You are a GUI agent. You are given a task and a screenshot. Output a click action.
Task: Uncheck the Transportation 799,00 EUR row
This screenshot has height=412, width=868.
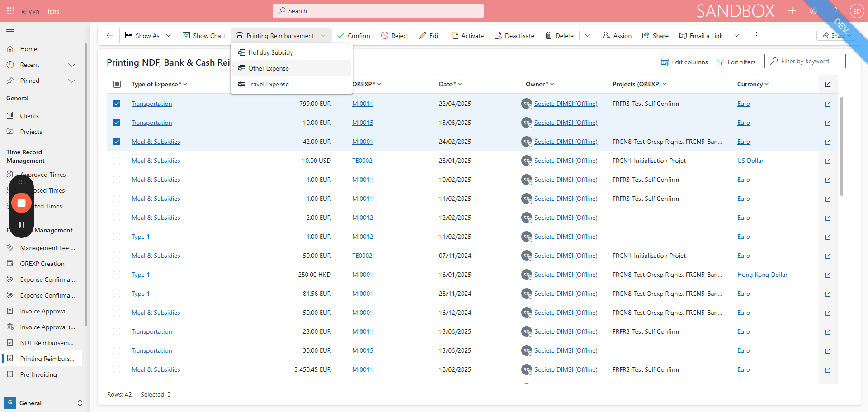coord(117,104)
